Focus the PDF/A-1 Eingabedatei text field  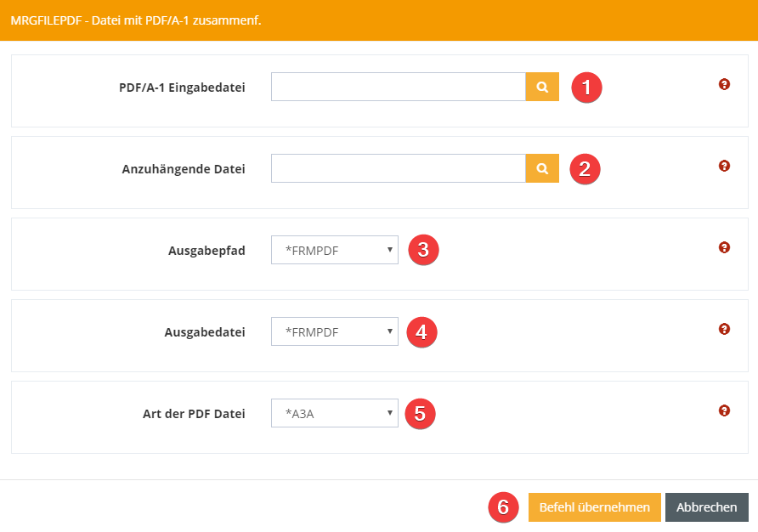click(398, 87)
